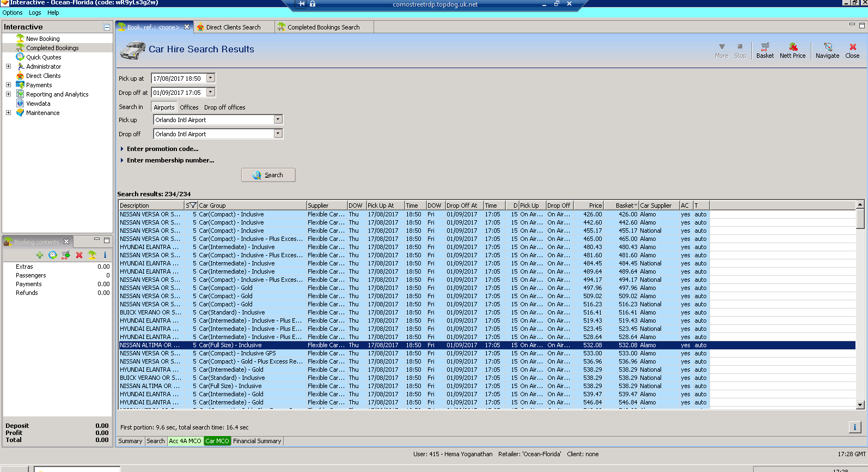Click the Description column header
Screen dimensions: 868x472
click(151, 205)
